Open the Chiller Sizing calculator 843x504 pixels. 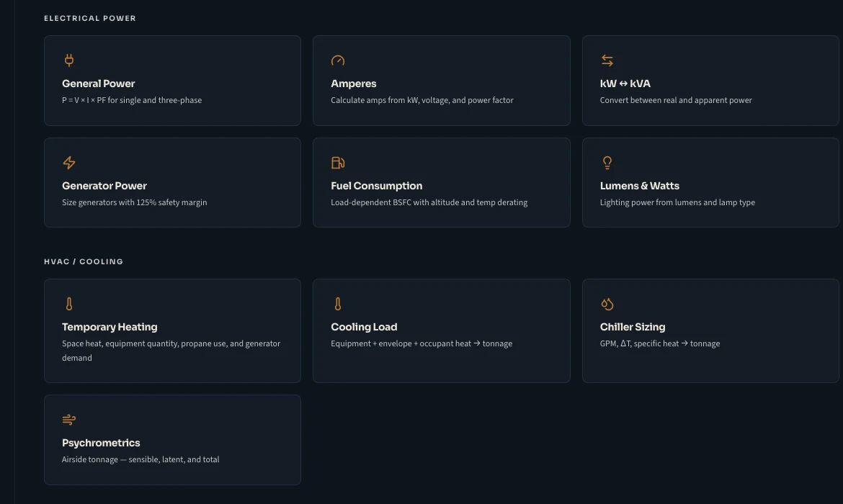point(710,330)
